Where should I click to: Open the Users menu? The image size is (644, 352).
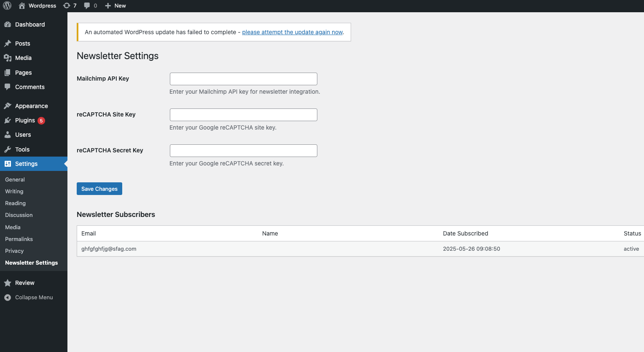pos(23,135)
